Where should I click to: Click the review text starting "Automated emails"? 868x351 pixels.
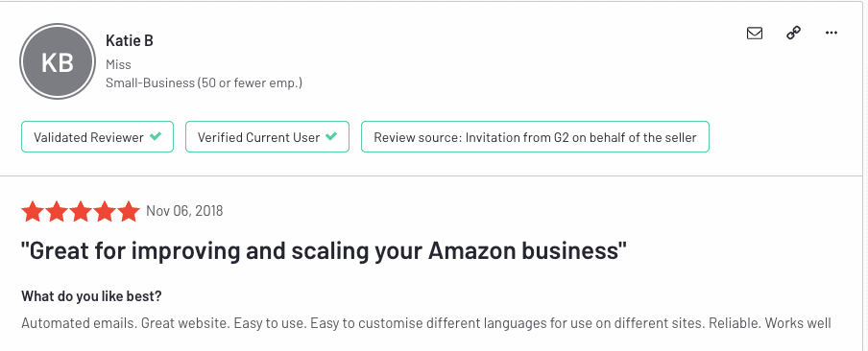(x=425, y=323)
